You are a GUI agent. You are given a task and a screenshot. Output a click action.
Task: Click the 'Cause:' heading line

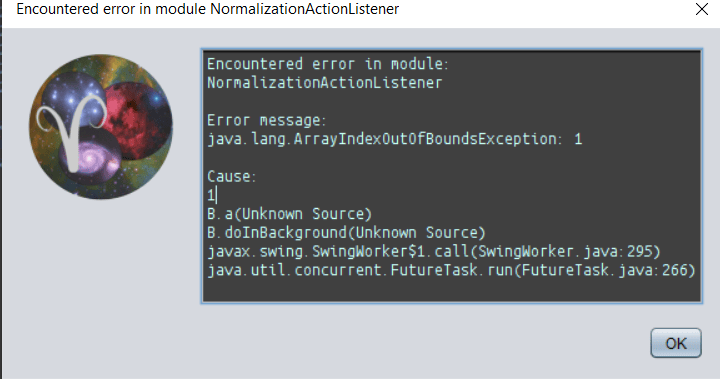pyautogui.click(x=231, y=176)
